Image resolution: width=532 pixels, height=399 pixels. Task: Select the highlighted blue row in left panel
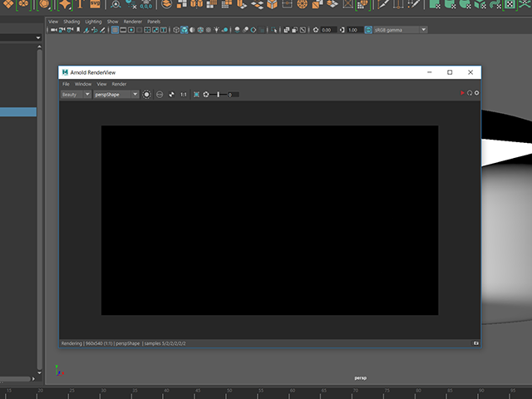point(18,112)
